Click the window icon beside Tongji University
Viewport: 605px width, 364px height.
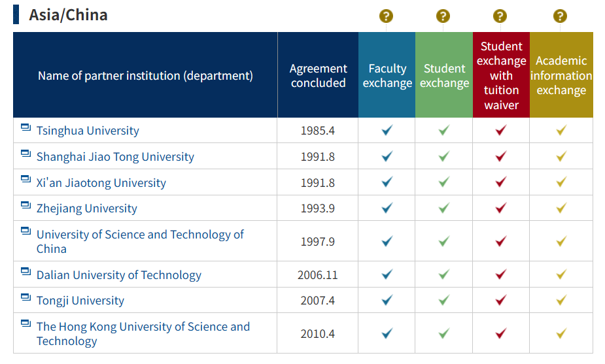[x=26, y=297]
